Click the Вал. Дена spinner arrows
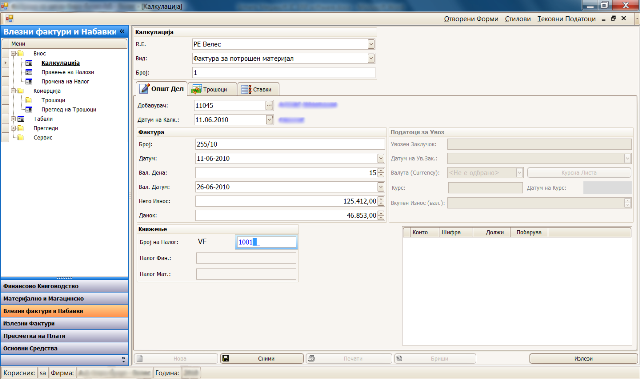The width and height of the screenshot is (640, 379). pyautogui.click(x=381, y=173)
